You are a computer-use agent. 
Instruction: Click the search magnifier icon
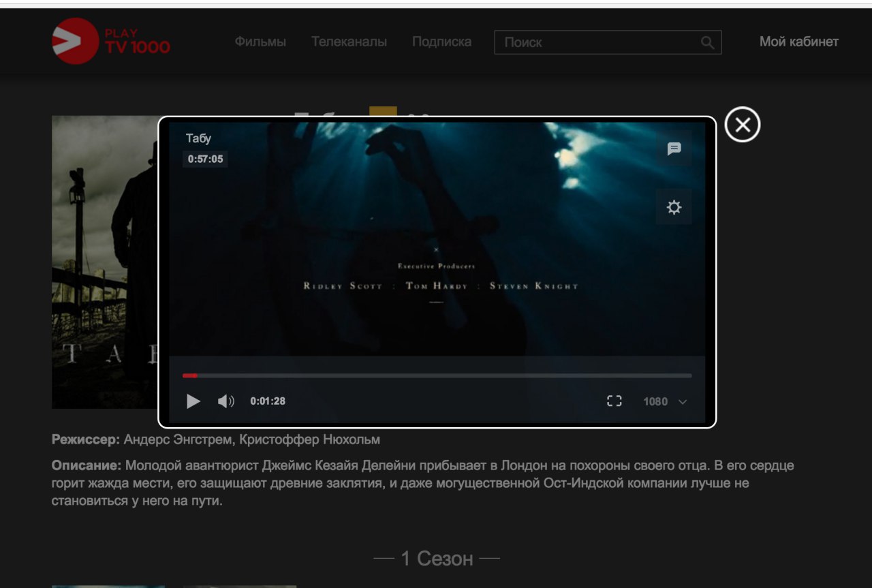pos(708,42)
